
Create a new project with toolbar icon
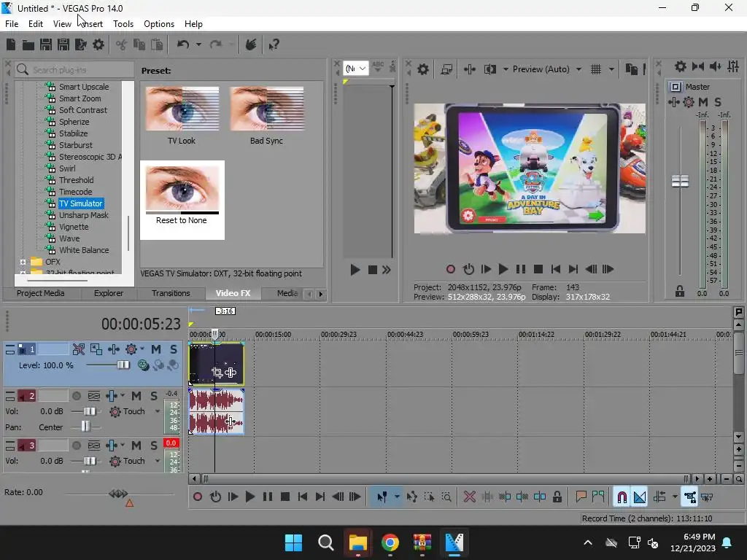[11, 44]
